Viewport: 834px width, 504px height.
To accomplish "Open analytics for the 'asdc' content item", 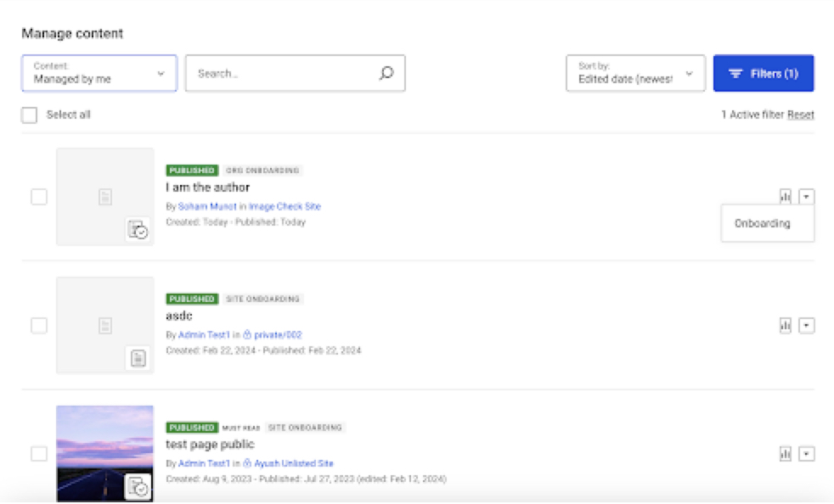I will (784, 325).
